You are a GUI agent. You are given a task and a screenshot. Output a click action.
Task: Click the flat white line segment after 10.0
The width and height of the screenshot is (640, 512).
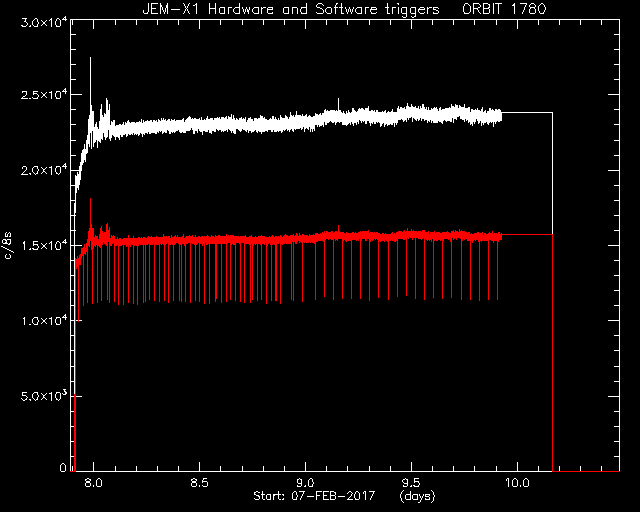click(x=527, y=112)
